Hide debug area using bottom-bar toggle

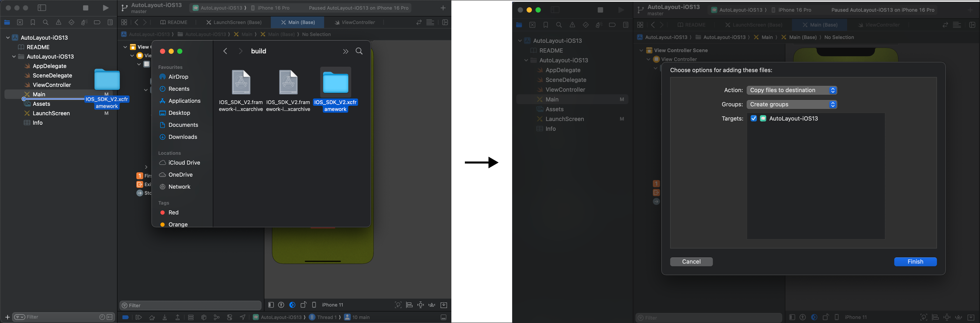444,317
